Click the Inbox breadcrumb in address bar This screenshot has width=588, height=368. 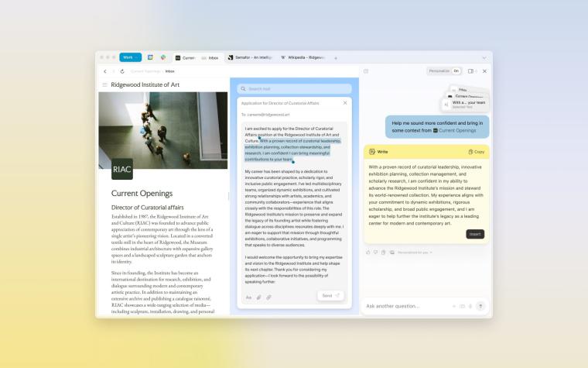(170, 71)
